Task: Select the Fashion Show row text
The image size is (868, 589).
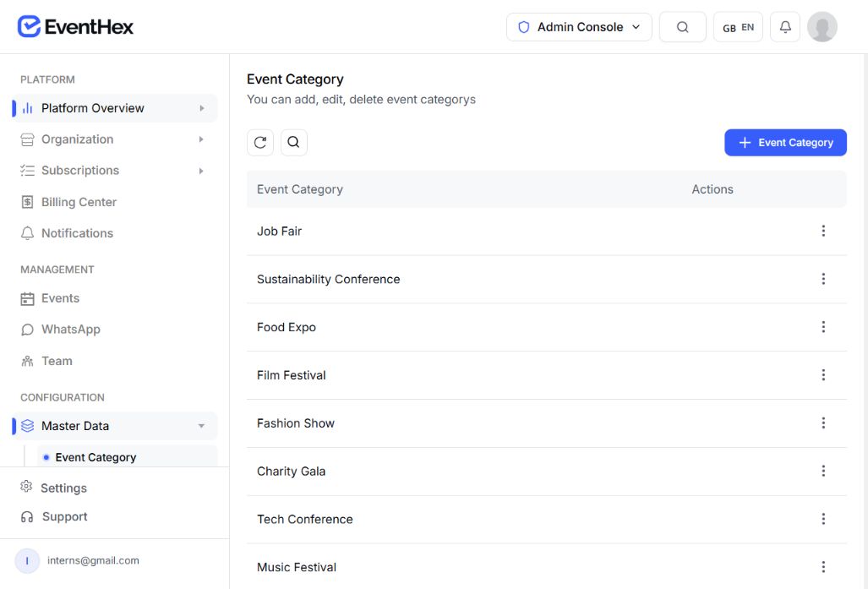Action: [x=296, y=423]
